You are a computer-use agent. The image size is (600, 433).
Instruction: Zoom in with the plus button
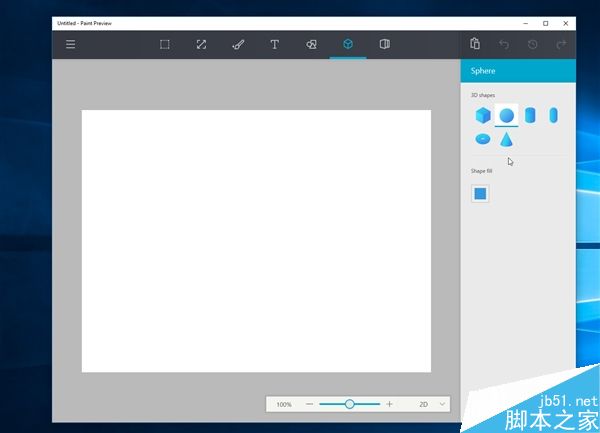(390, 404)
